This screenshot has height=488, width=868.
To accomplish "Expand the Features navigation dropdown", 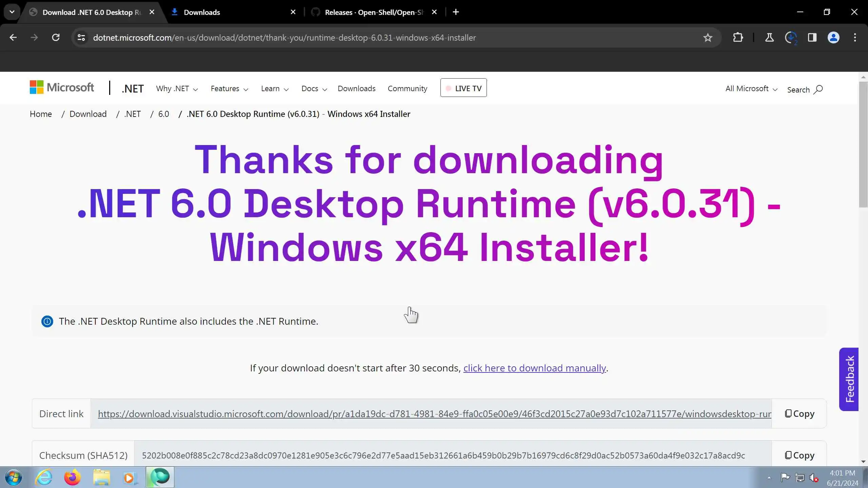I will 229,89.
